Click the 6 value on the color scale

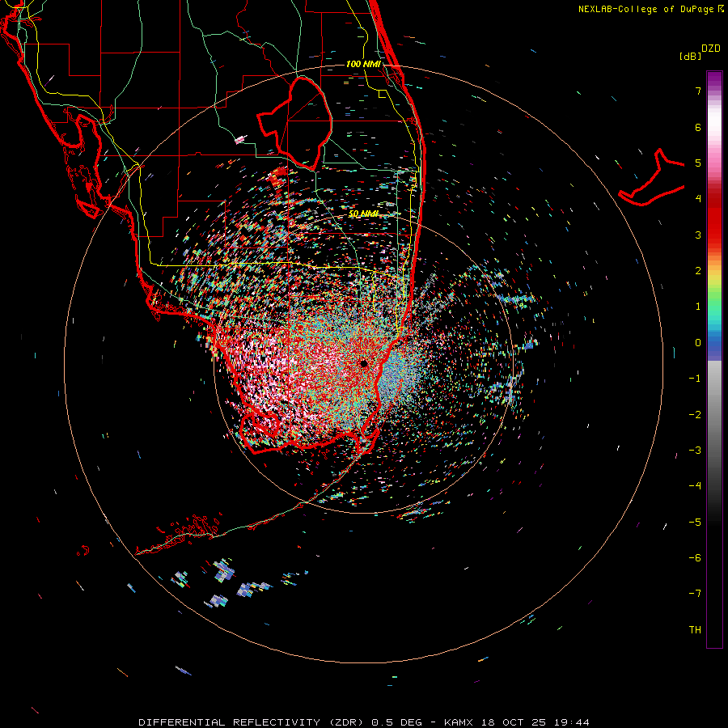click(698, 127)
